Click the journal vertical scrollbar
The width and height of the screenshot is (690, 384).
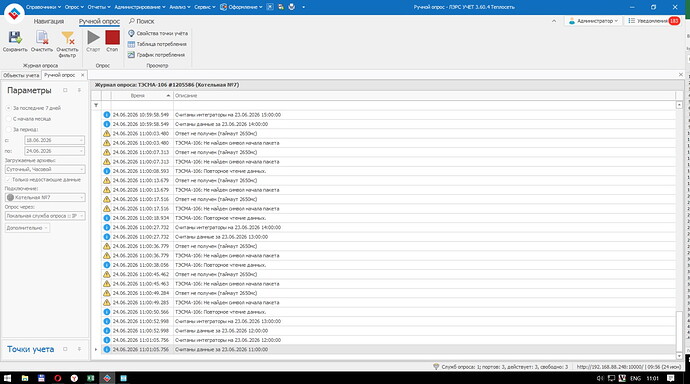[x=679, y=229]
